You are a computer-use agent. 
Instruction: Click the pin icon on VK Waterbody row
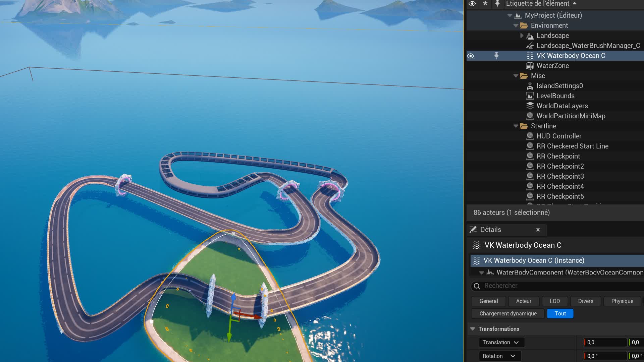496,56
